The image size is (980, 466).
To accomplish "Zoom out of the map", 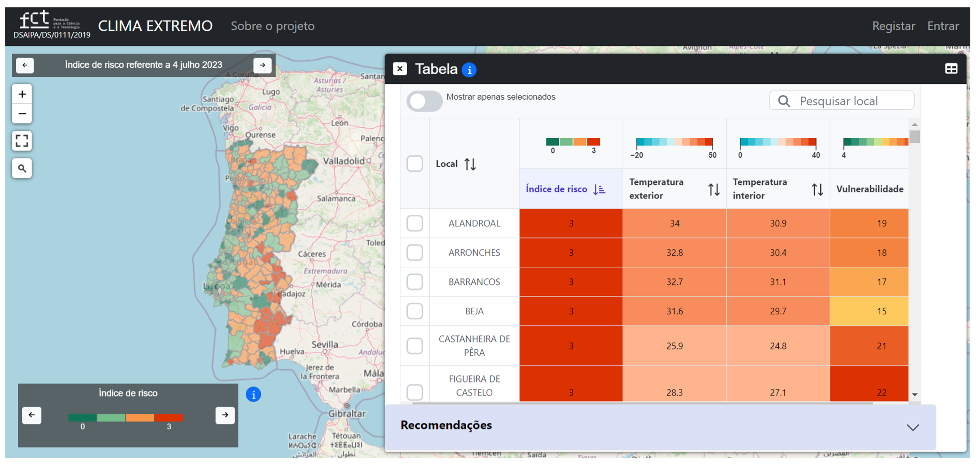I will pyautogui.click(x=22, y=114).
